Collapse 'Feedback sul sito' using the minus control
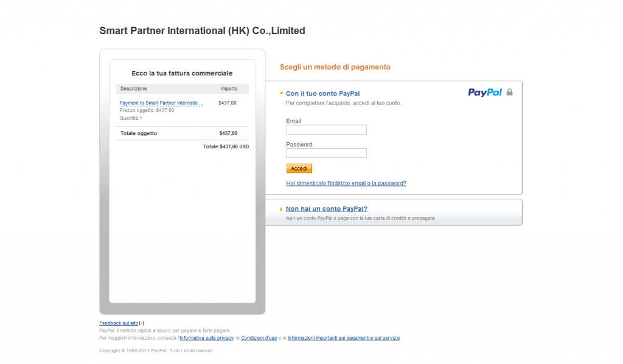This screenshot has height=364, width=623. [x=141, y=323]
